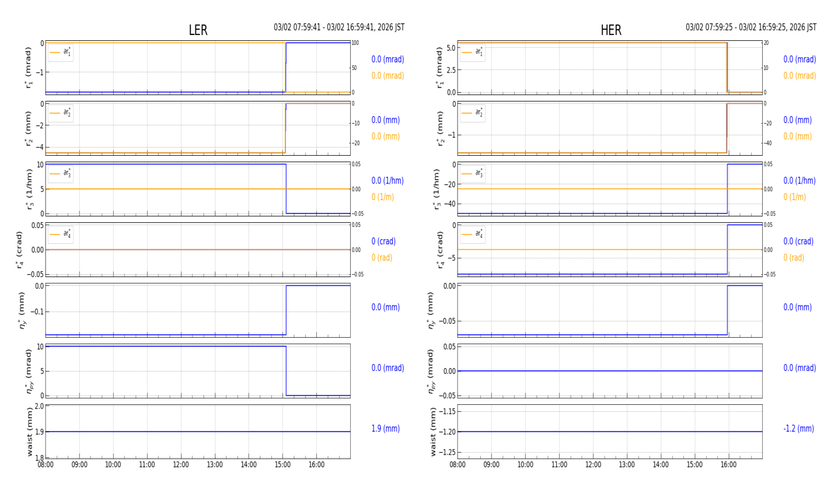Viewport: 824px width, 504px height.
Task: Select the HER timestamp range text
Action: [750, 27]
